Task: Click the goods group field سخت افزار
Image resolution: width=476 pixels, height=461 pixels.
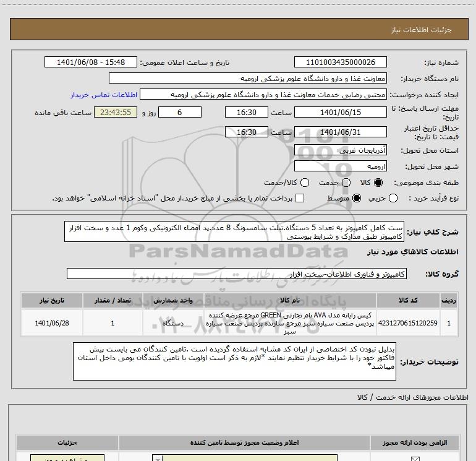Action: 237,274
